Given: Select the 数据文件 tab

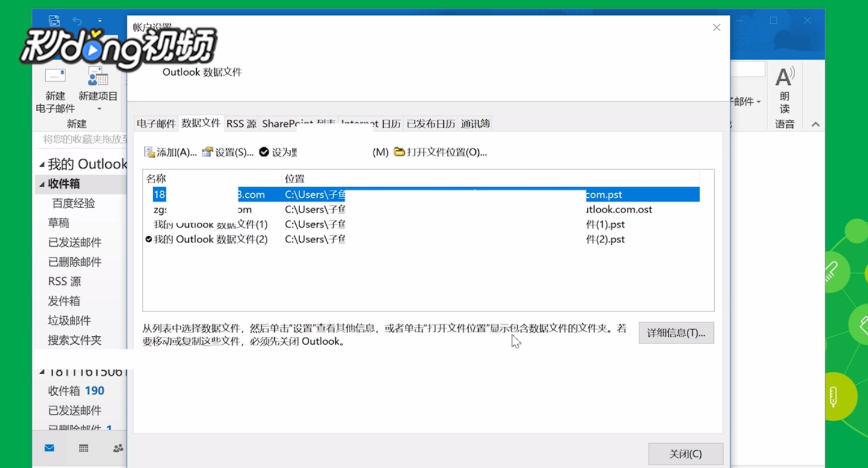Looking at the screenshot, I should pyautogui.click(x=201, y=123).
